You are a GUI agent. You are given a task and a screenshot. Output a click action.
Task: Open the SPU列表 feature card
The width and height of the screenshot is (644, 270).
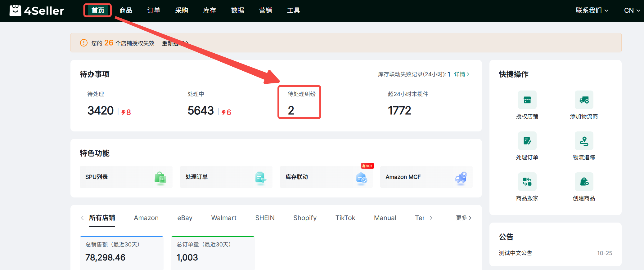click(126, 177)
